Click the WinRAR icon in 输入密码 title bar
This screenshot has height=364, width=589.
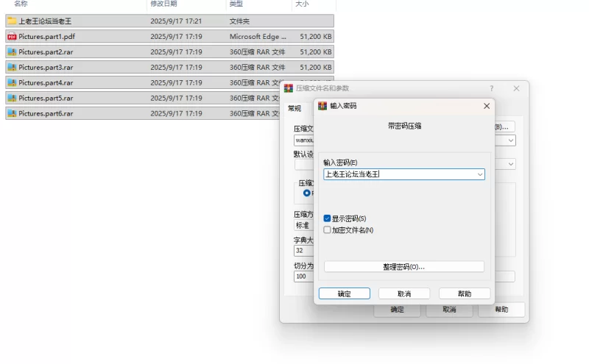(x=322, y=106)
